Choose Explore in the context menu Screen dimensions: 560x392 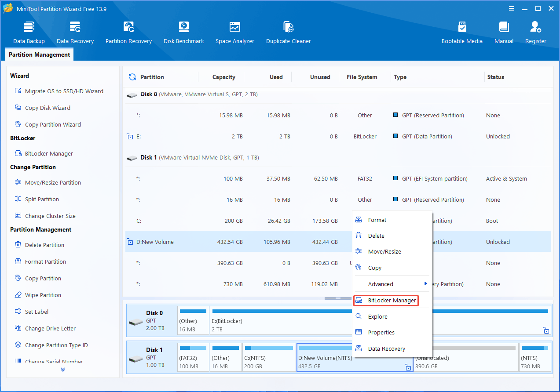point(392,316)
